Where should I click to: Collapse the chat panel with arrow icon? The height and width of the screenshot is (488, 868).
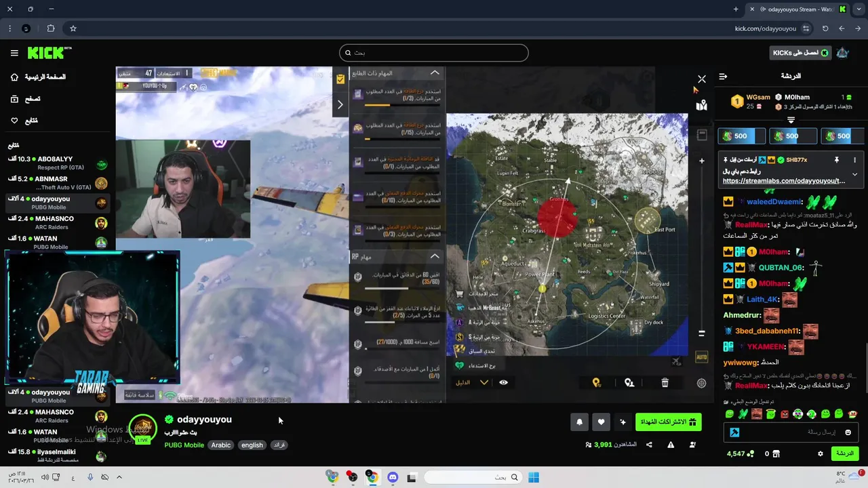[723, 77]
